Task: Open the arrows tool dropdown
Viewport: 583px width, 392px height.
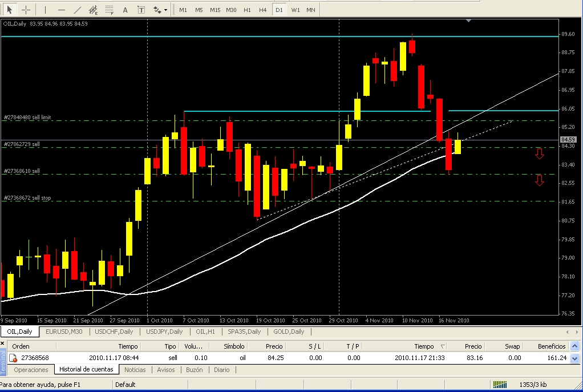Action: [x=166, y=10]
